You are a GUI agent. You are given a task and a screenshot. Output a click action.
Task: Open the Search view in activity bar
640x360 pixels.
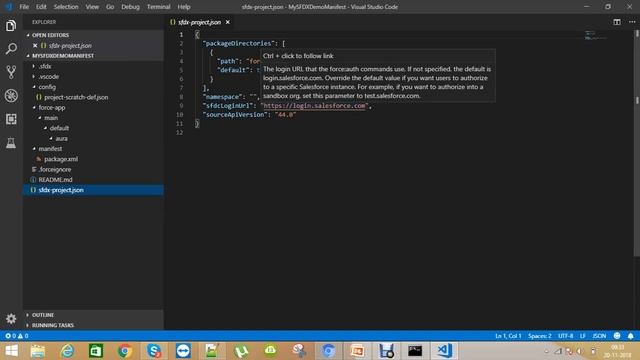[x=11, y=49]
